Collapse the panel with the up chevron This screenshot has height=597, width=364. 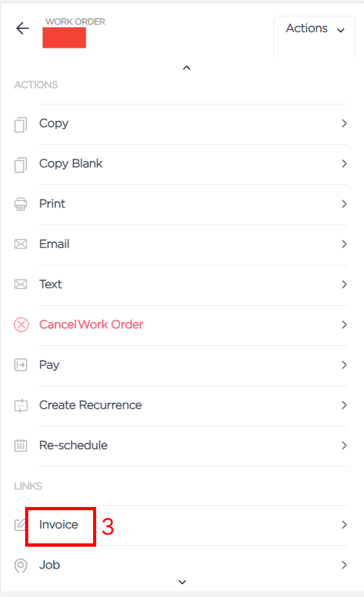click(186, 68)
